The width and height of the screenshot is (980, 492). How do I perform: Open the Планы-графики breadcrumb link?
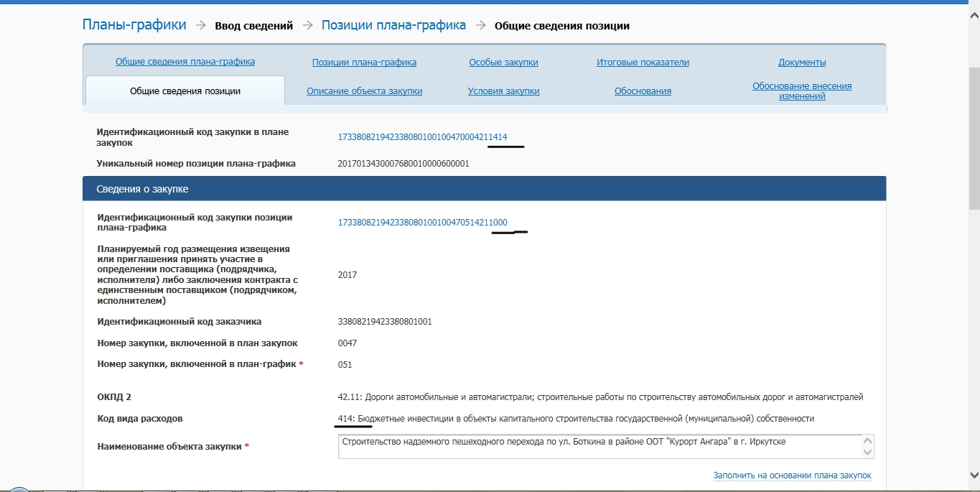click(x=134, y=25)
